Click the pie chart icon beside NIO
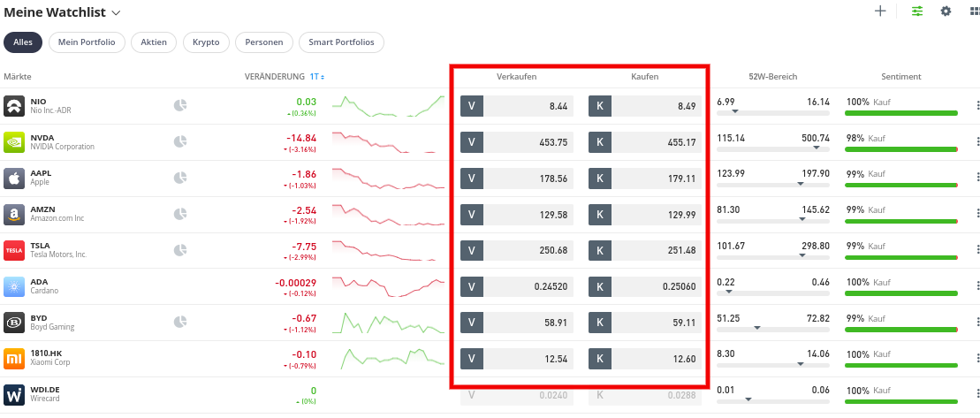 tap(180, 105)
